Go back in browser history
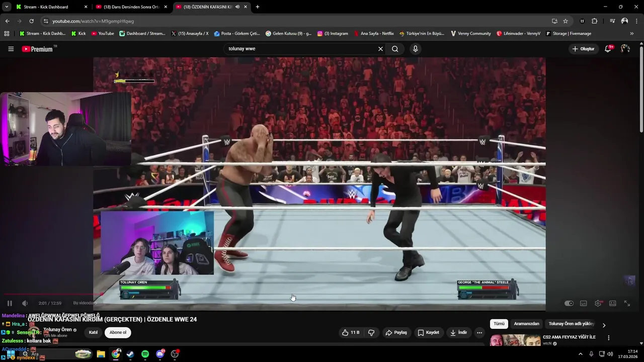644x362 pixels. (x=7, y=21)
